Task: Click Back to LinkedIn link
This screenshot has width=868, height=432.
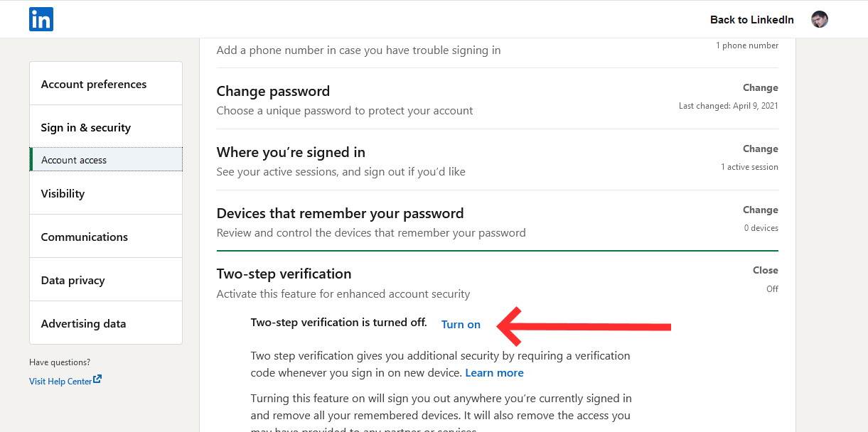Action: [751, 19]
